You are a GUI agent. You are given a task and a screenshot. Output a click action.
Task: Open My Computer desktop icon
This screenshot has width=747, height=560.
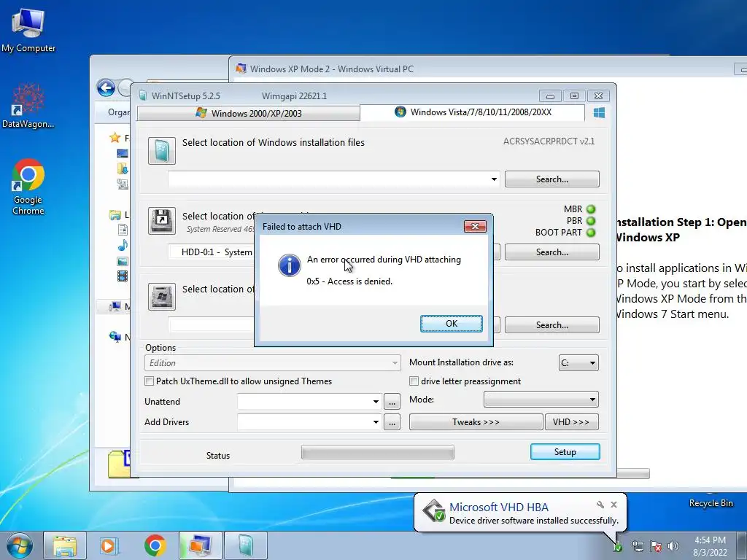pos(28,29)
